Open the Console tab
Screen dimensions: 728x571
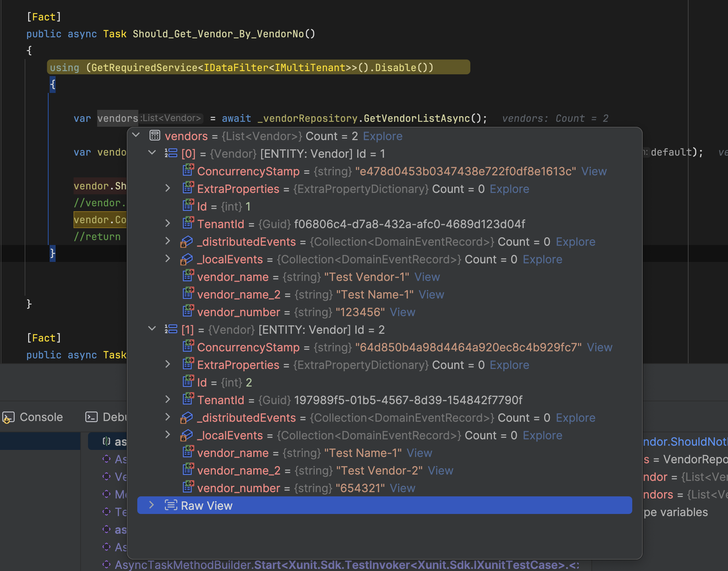pyautogui.click(x=41, y=417)
